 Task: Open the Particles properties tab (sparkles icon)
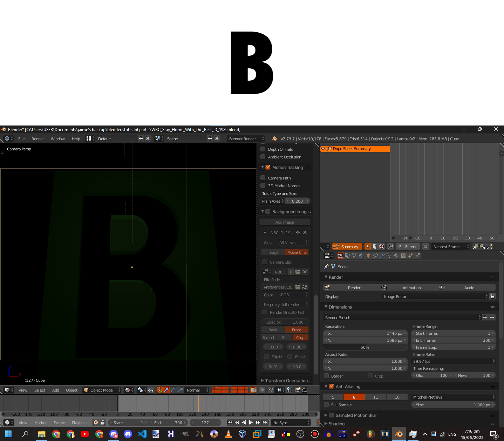point(410,256)
